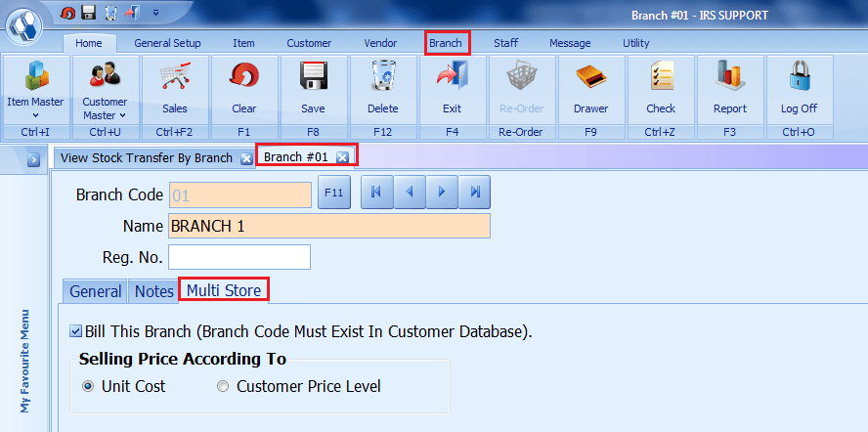Close the Branch #01 tab
This screenshot has height=432, width=868.
[x=343, y=158]
